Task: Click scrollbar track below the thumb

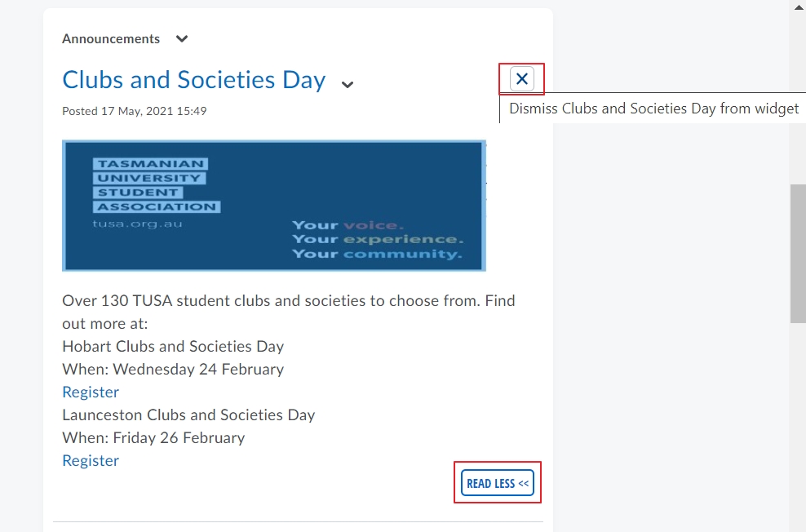Action: 798,427
